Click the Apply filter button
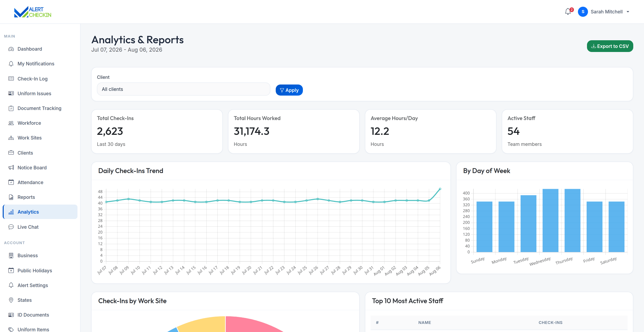644x332 pixels. [289, 90]
